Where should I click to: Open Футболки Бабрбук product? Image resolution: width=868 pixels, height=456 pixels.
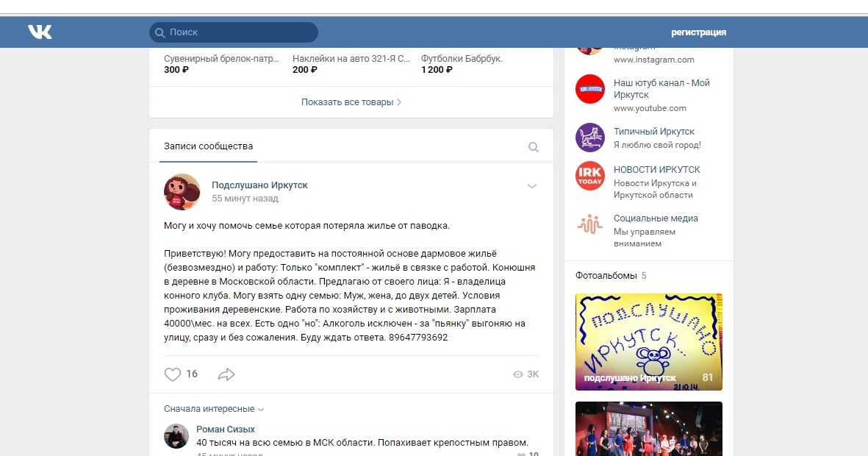[462, 58]
